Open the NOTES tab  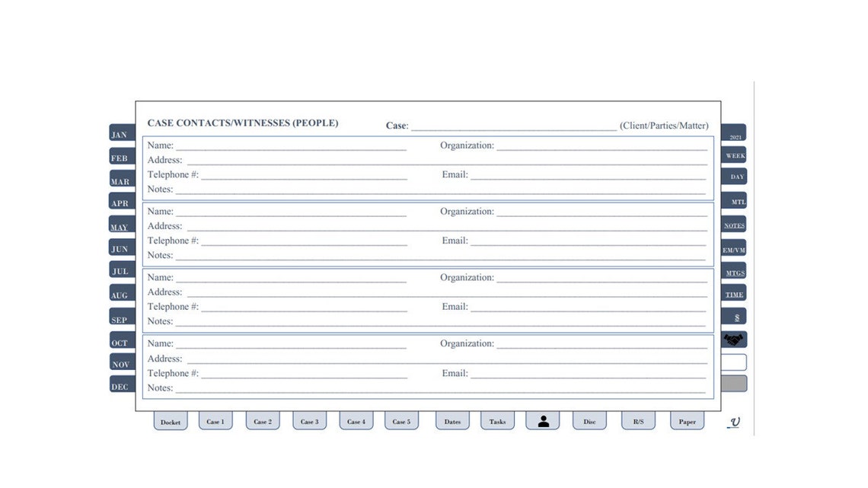click(733, 225)
